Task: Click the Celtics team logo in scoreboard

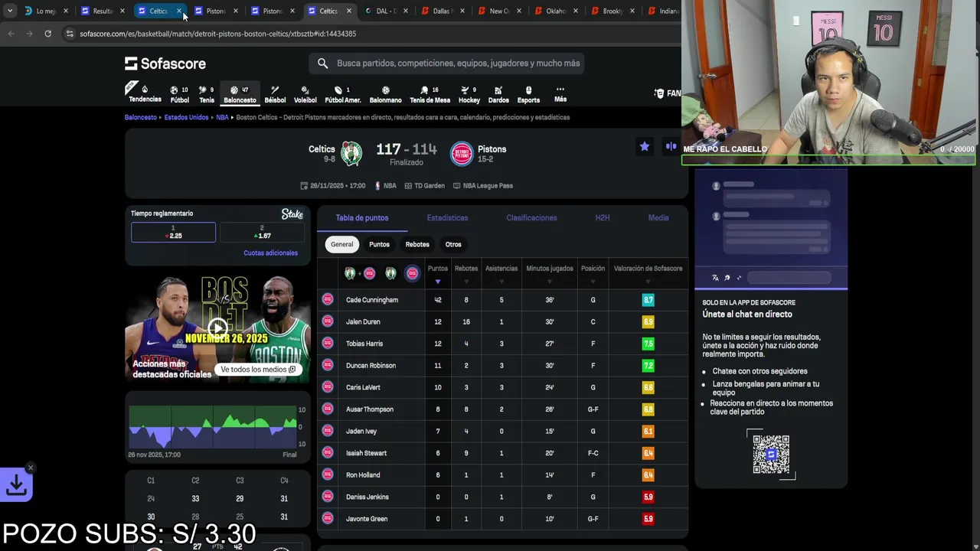Action: click(x=351, y=153)
